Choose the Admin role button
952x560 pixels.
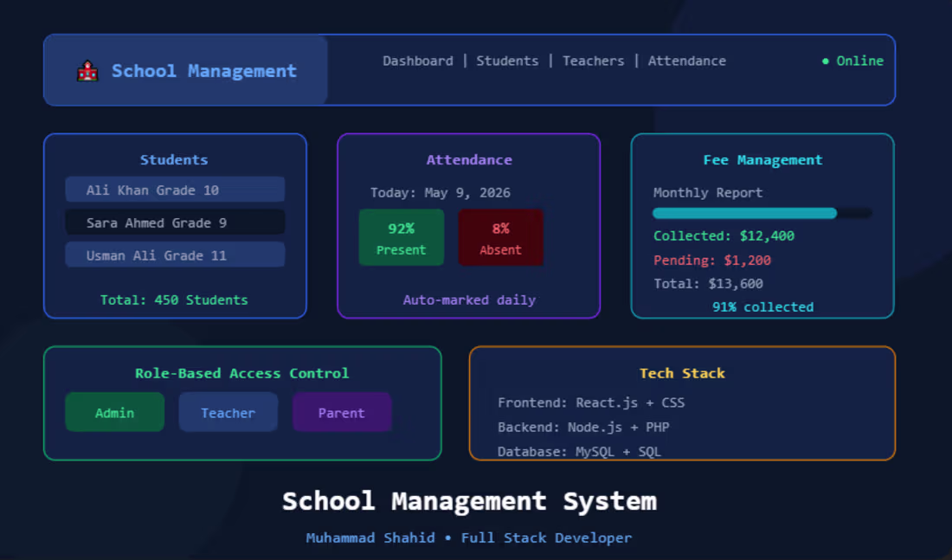(x=115, y=412)
